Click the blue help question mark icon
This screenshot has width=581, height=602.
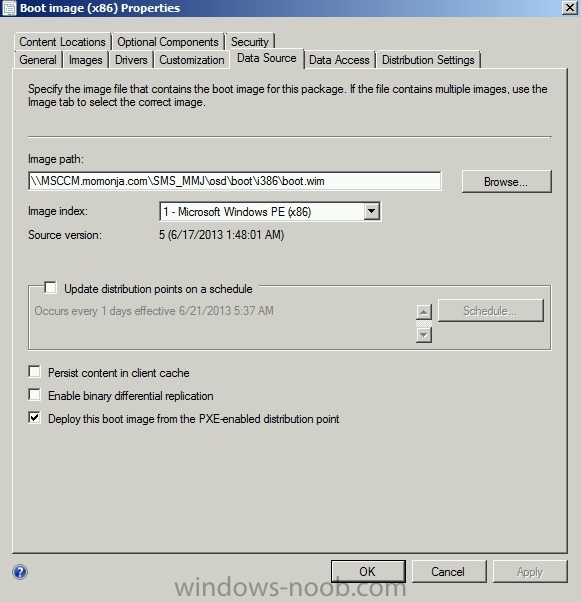[20, 572]
